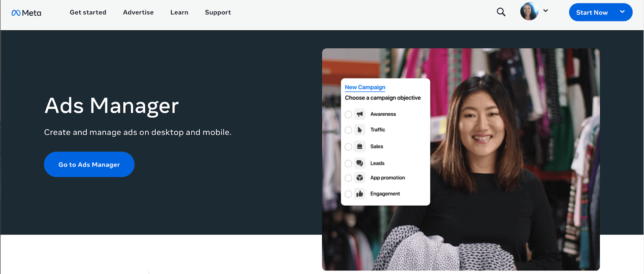The height and width of the screenshot is (274, 644).
Task: Open the search magnifier icon
Action: [501, 12]
